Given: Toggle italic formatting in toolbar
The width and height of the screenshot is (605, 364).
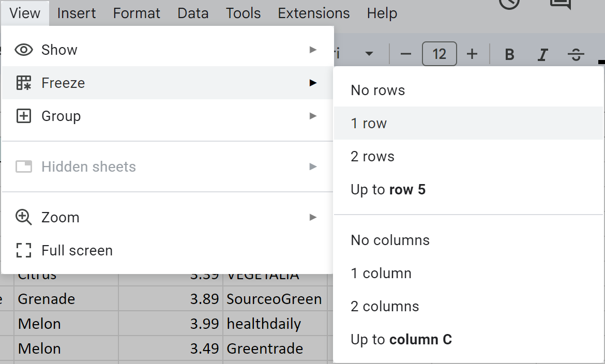Looking at the screenshot, I should pos(542,54).
